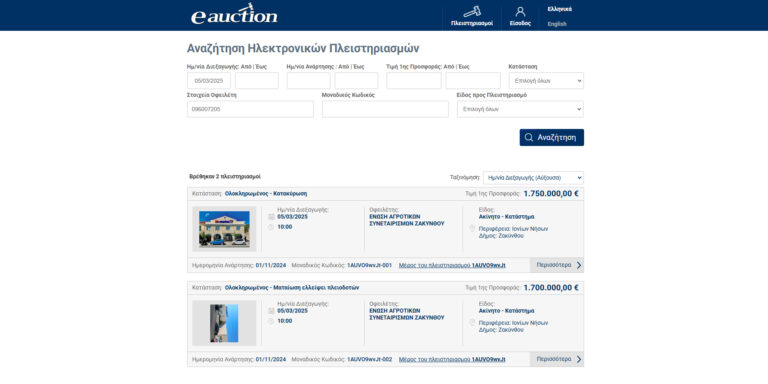The image size is (768, 384).
Task: Click the code 1AUVO9wvJt-002
Action: pos(370,360)
